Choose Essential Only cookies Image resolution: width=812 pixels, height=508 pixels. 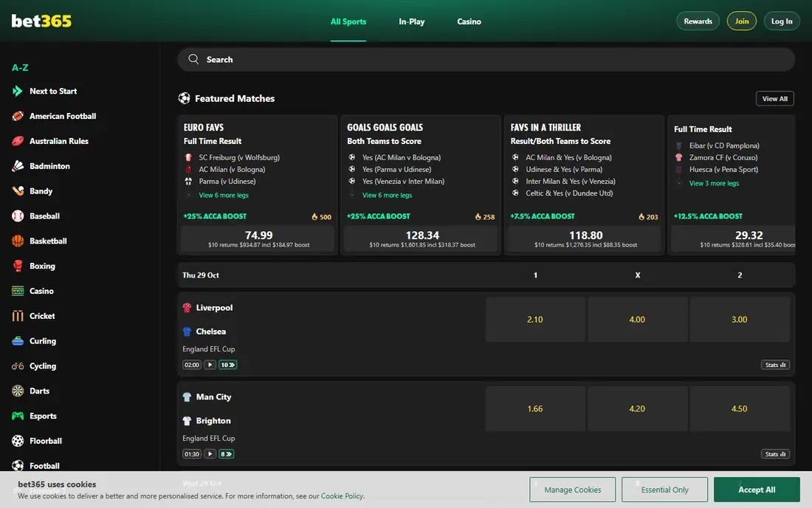[x=664, y=490]
